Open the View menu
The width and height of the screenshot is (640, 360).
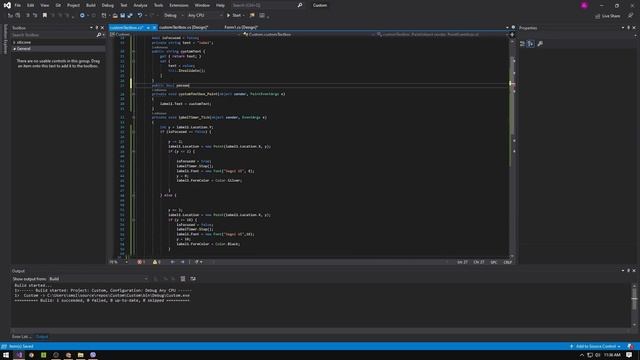(44, 5)
